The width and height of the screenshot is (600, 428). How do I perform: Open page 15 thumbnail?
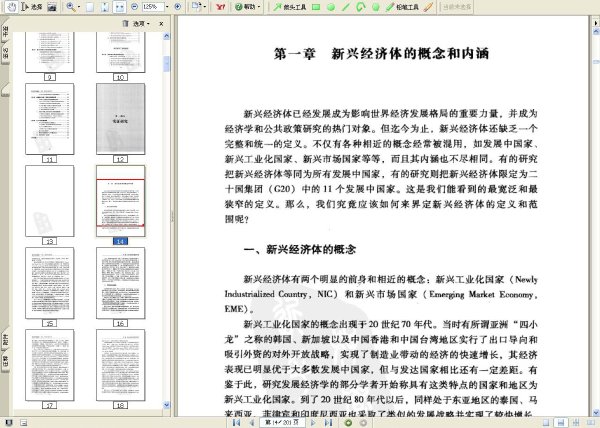coord(50,283)
